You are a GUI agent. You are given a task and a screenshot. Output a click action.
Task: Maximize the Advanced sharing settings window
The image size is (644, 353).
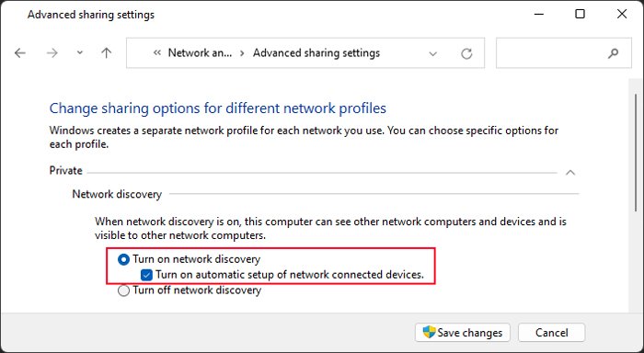click(x=580, y=14)
